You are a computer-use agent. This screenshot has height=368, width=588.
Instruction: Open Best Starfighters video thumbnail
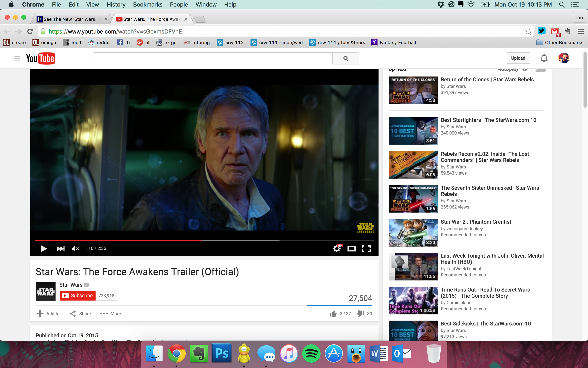click(x=413, y=131)
